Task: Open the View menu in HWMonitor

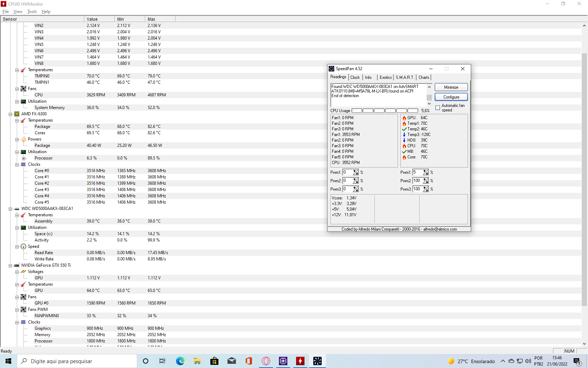Action: [18, 12]
